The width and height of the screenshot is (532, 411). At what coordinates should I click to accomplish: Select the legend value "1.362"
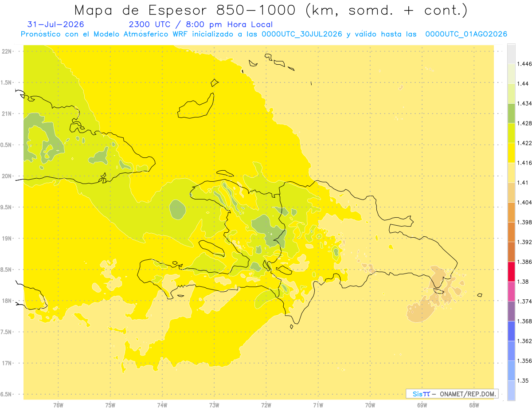point(524,341)
